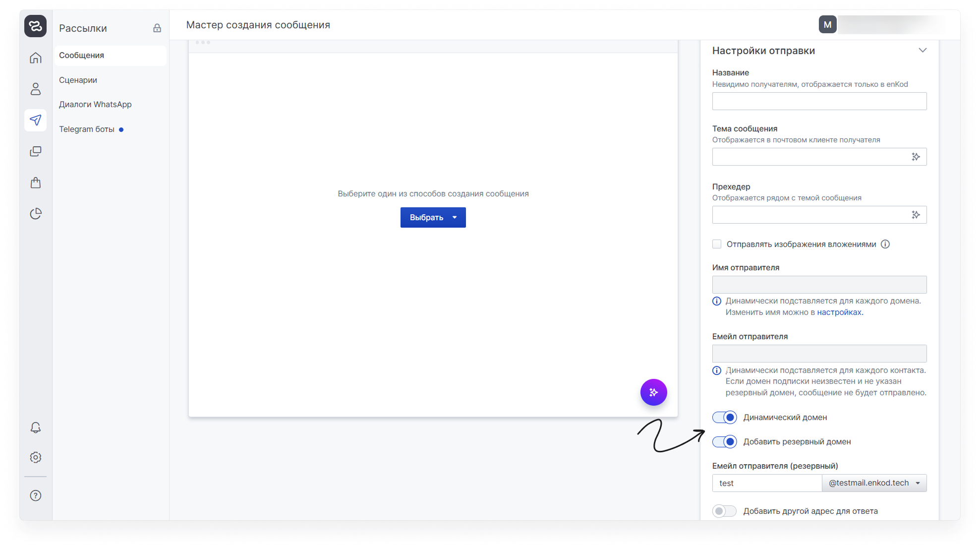Open the home icon in left sidebar
Viewport: 980px width, 550px height.
36,58
